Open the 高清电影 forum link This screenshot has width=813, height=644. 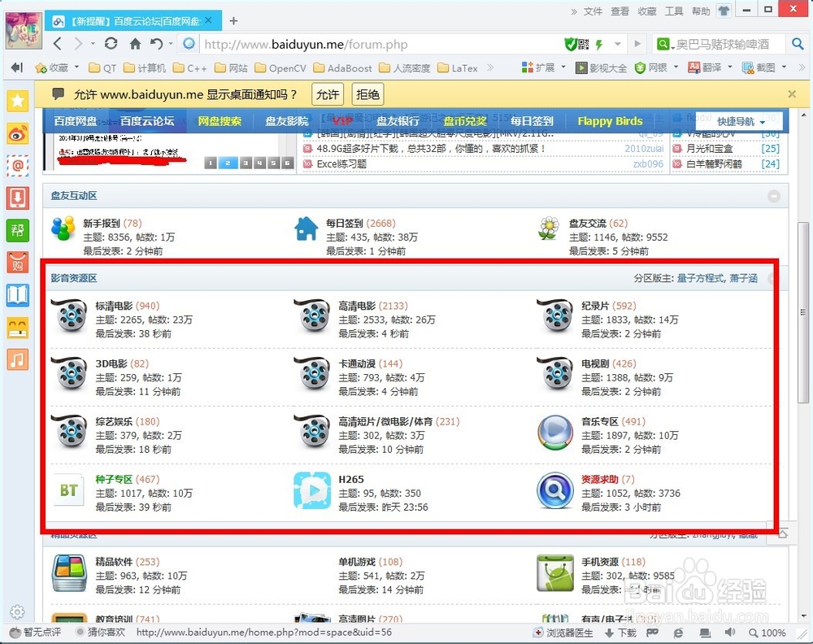357,306
